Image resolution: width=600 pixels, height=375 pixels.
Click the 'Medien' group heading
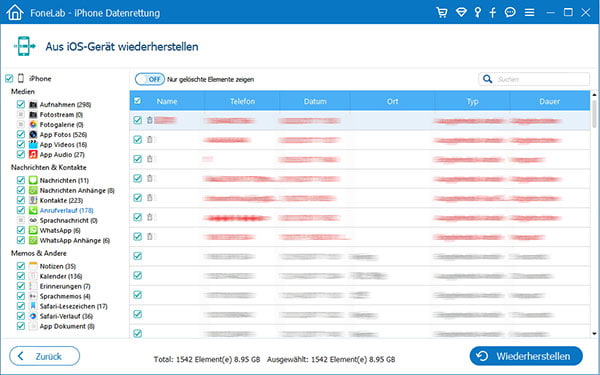[23, 91]
